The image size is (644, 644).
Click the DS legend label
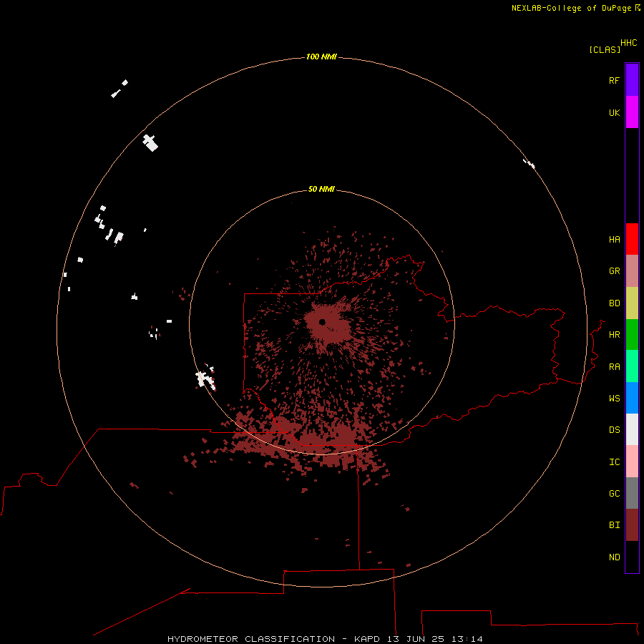[x=614, y=430]
